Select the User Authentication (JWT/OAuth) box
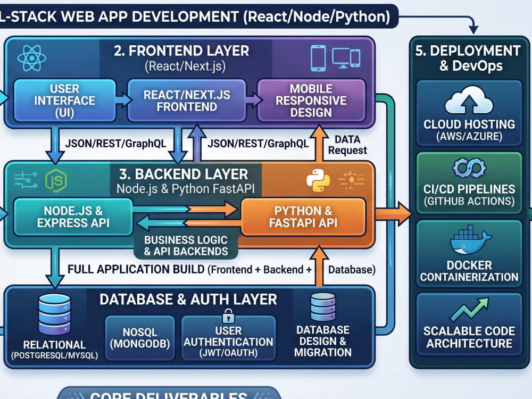 (x=228, y=338)
